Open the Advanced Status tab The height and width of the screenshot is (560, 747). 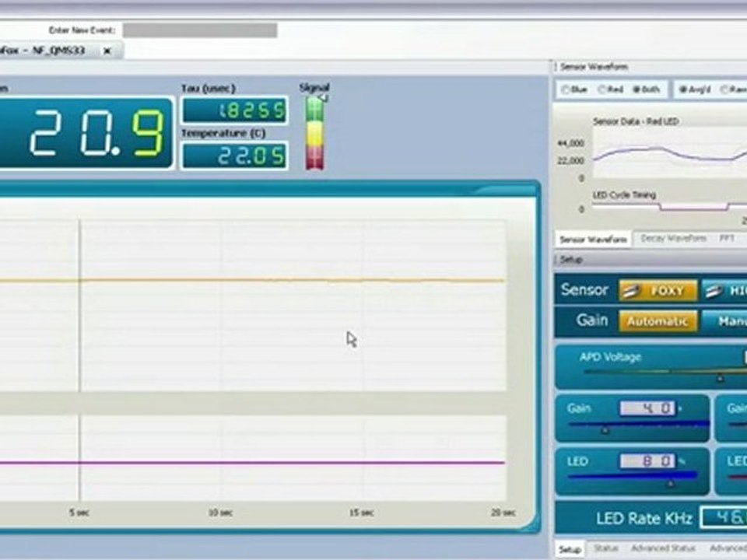[663, 548]
